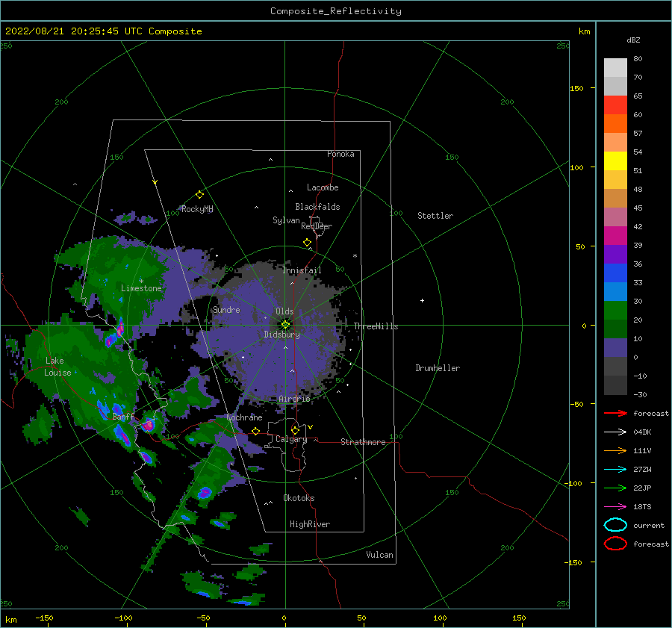This screenshot has height=628, width=672.
Task: Click the Okotoks label
Action: [299, 497]
